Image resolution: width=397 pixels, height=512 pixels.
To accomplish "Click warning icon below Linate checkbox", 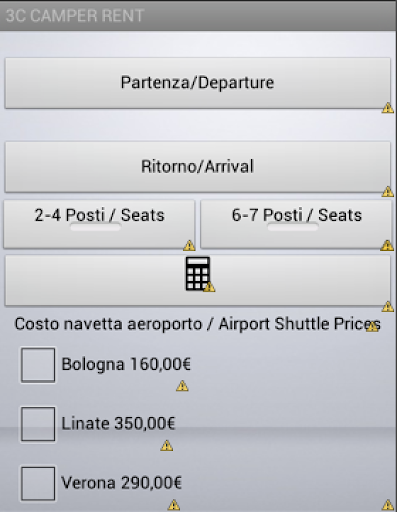I will click(167, 446).
